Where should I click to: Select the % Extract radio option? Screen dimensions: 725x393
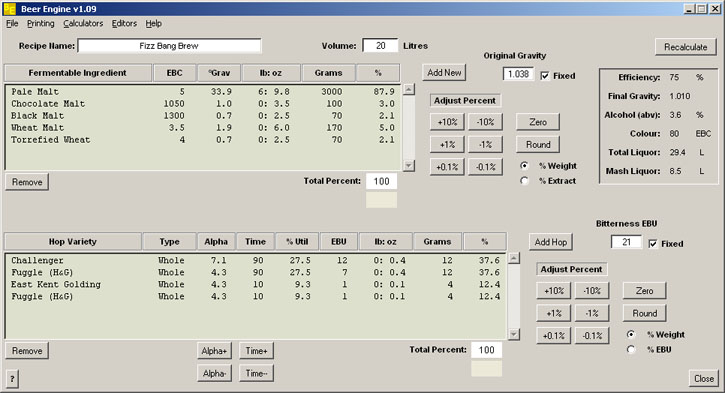pos(524,181)
